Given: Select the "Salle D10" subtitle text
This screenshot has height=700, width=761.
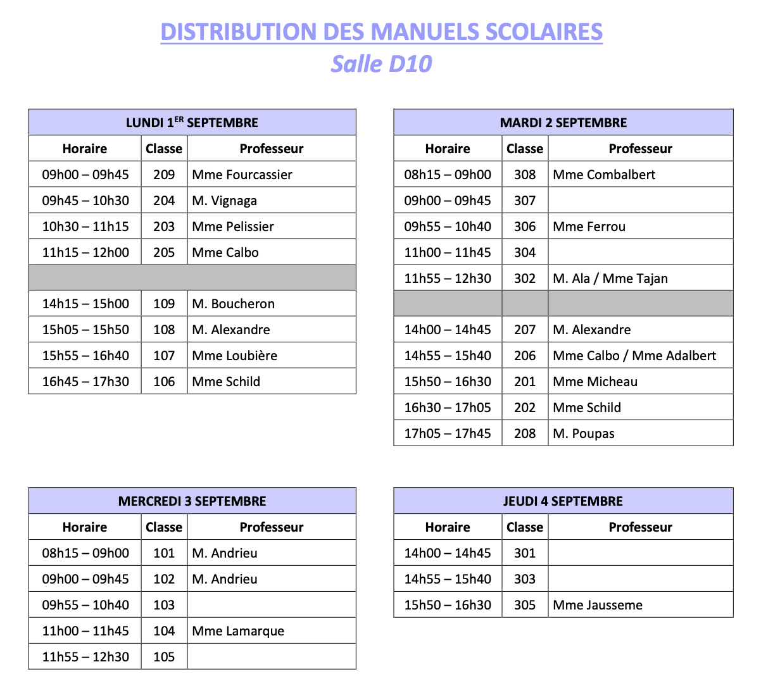Looking at the screenshot, I should tap(381, 64).
